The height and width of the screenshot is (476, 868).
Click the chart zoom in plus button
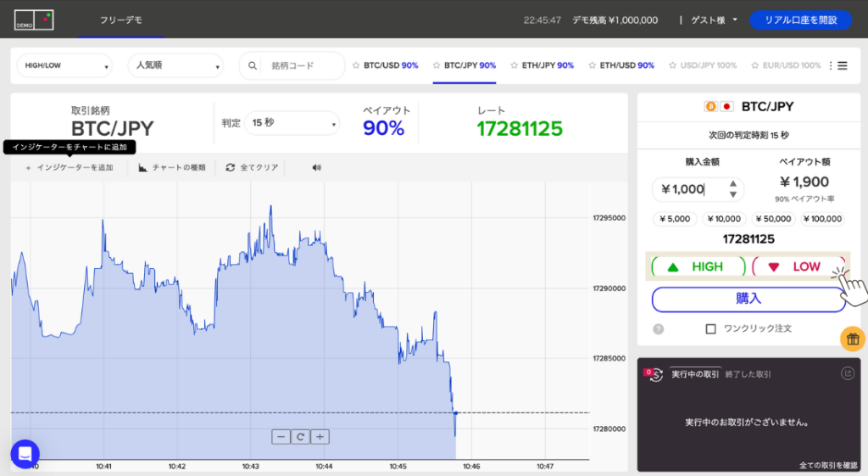(320, 437)
